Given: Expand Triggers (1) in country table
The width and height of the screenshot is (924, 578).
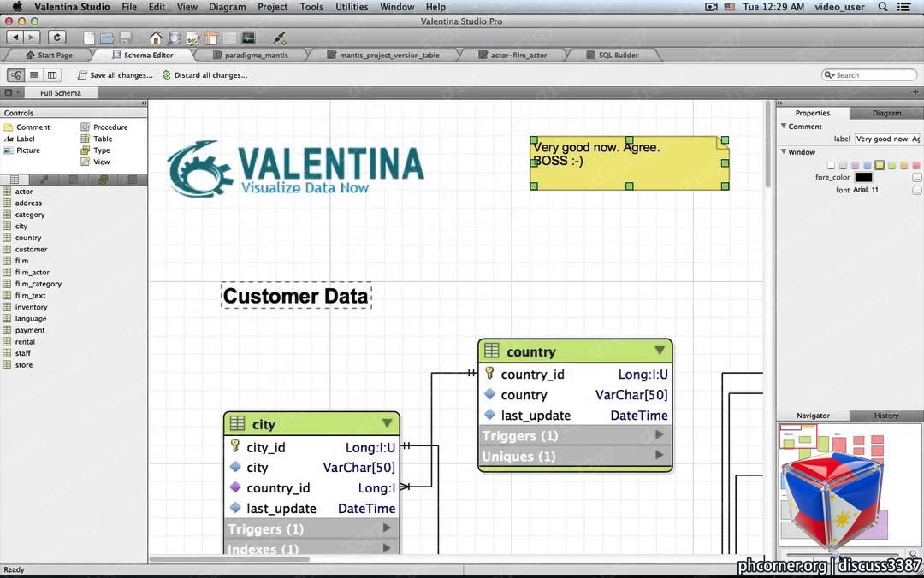Looking at the screenshot, I should (659, 435).
